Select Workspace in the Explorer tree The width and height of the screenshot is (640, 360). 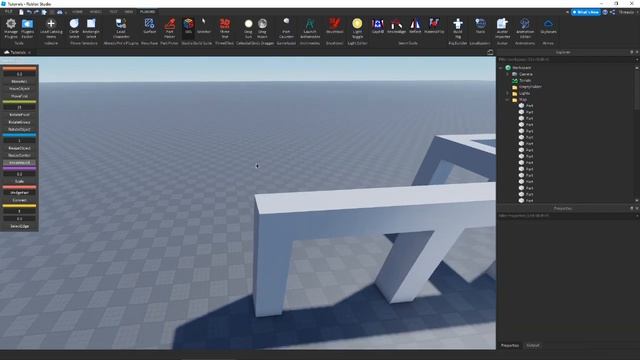point(522,68)
